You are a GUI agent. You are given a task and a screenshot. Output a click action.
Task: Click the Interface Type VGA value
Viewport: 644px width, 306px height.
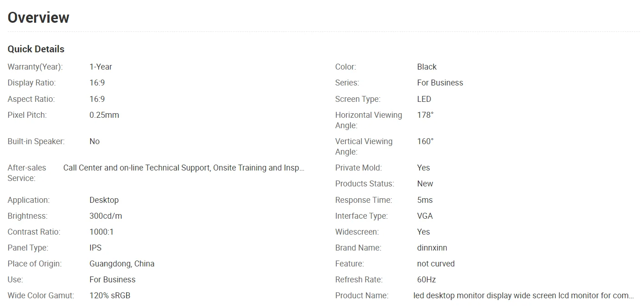[x=425, y=216]
